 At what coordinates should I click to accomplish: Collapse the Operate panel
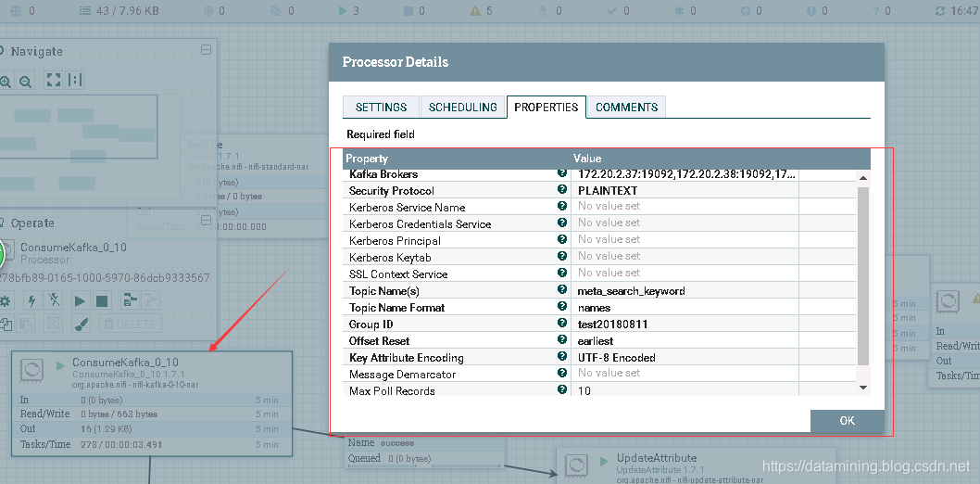coord(206,220)
